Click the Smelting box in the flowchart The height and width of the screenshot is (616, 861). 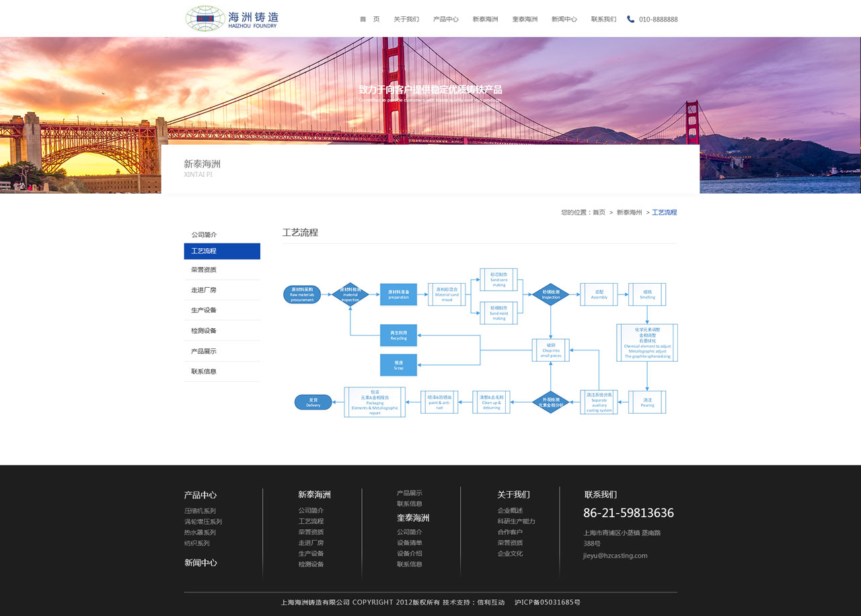click(647, 295)
